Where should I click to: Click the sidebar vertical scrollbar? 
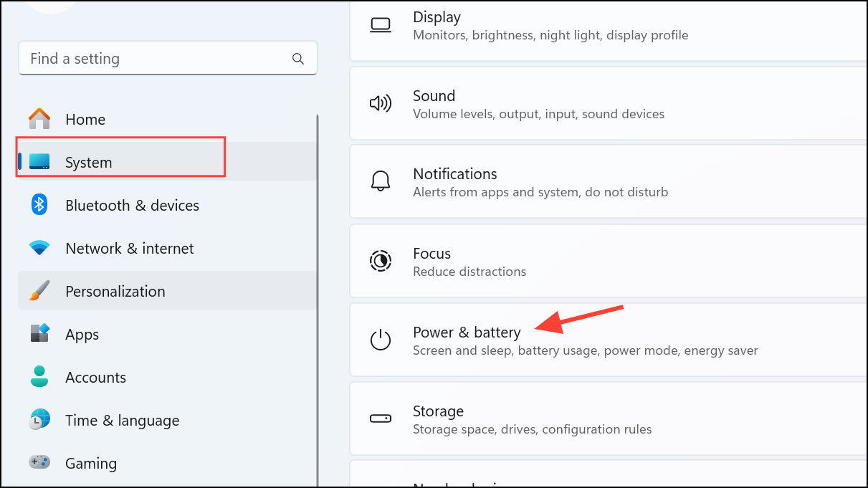coord(317,287)
